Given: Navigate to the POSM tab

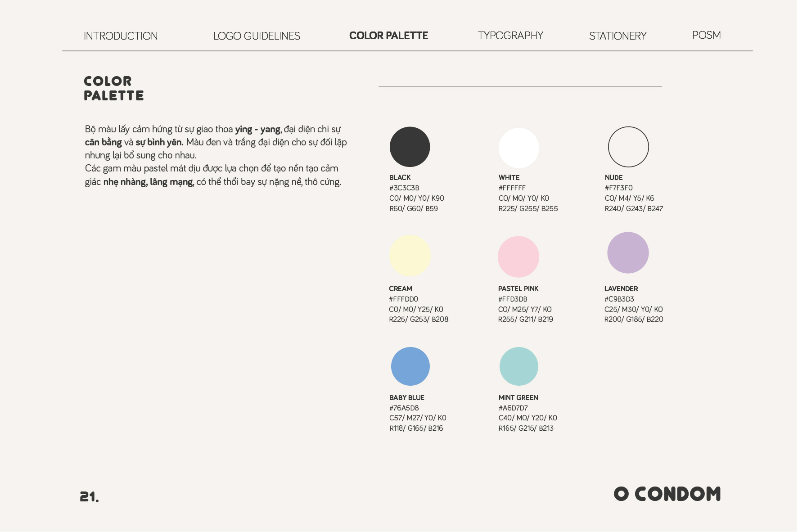Looking at the screenshot, I should [x=706, y=35].
